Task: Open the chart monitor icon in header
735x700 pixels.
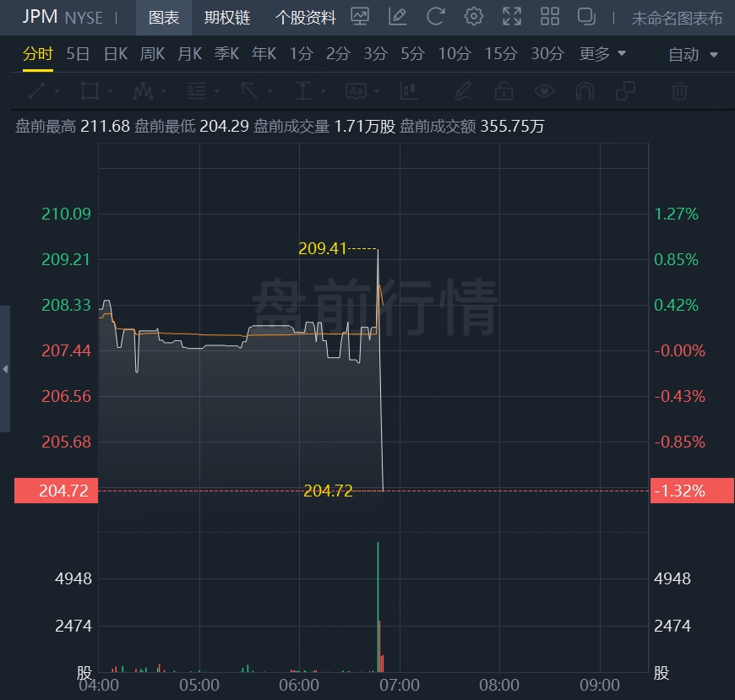Action: coord(360,17)
